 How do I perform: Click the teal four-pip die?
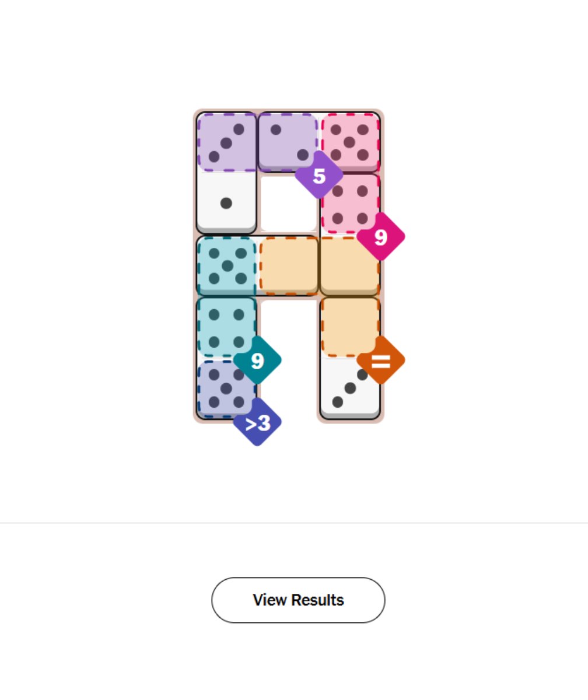click(228, 325)
